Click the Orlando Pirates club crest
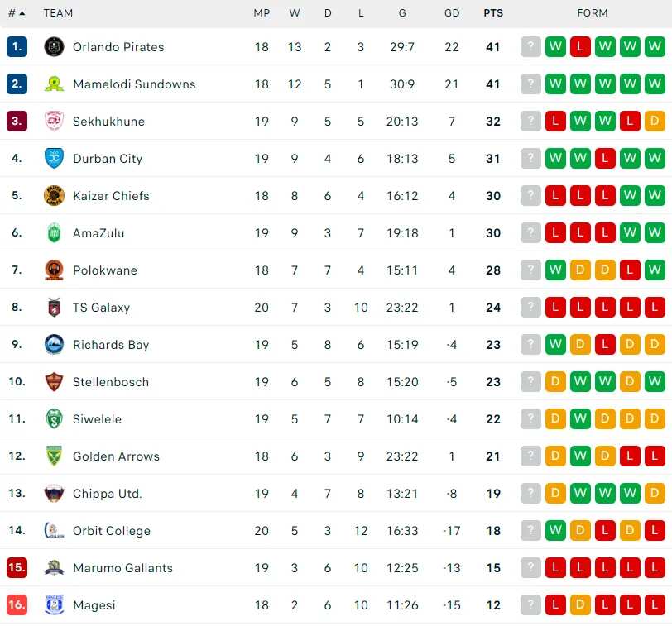 coord(54,47)
